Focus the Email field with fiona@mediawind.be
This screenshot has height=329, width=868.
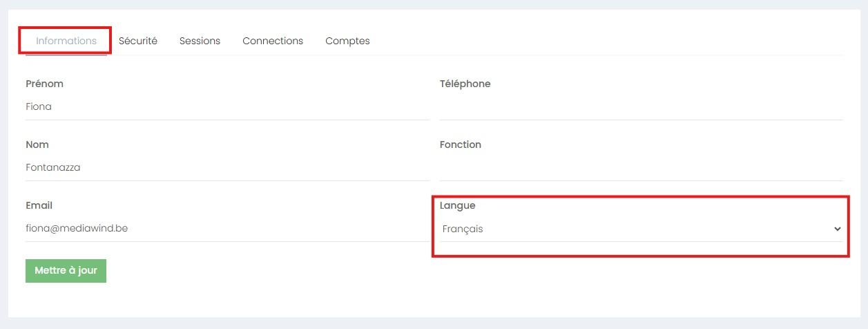click(226, 228)
